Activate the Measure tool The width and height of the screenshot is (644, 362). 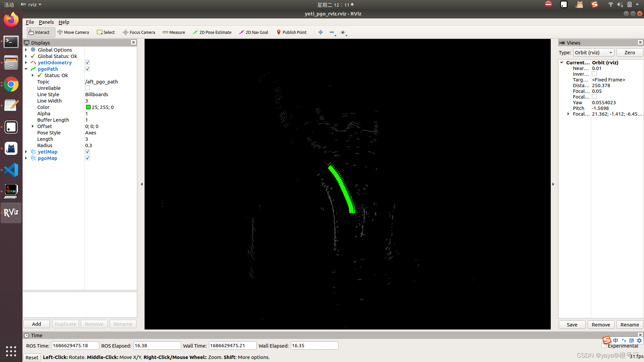pyautogui.click(x=174, y=32)
